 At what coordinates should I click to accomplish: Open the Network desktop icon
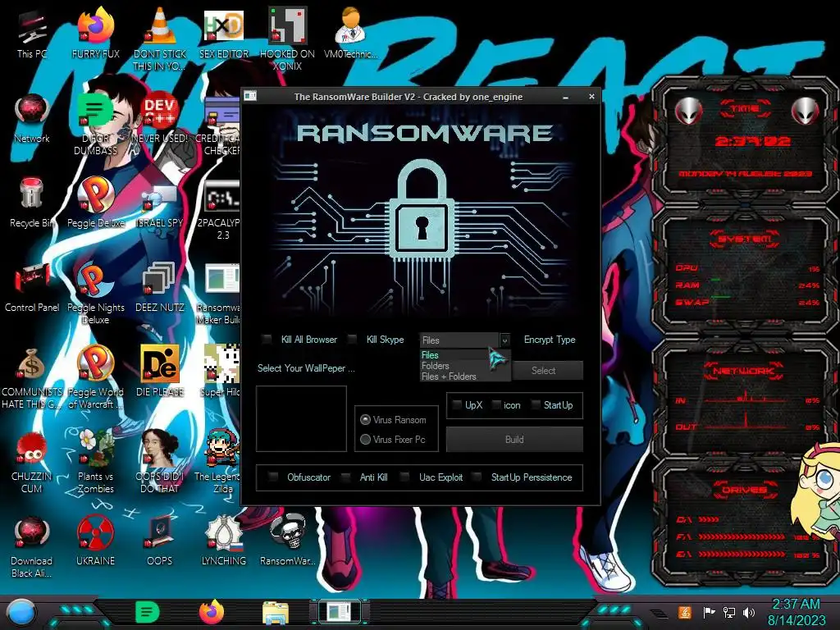[32, 118]
